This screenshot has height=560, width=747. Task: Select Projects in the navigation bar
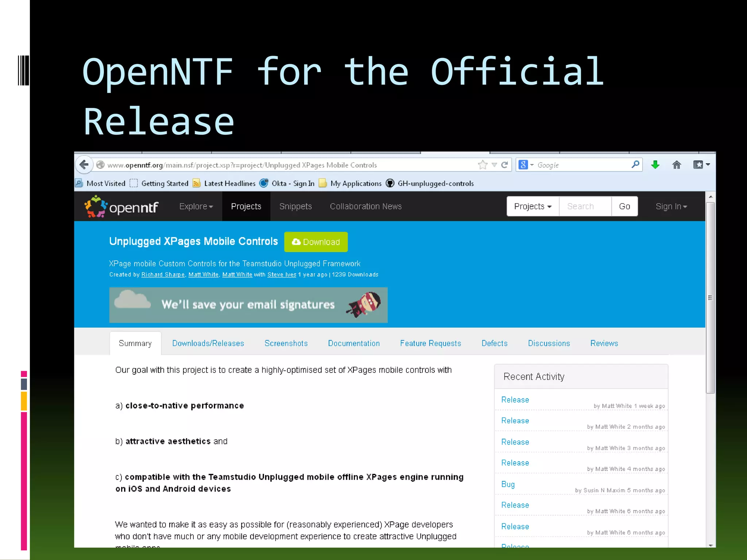point(246,206)
